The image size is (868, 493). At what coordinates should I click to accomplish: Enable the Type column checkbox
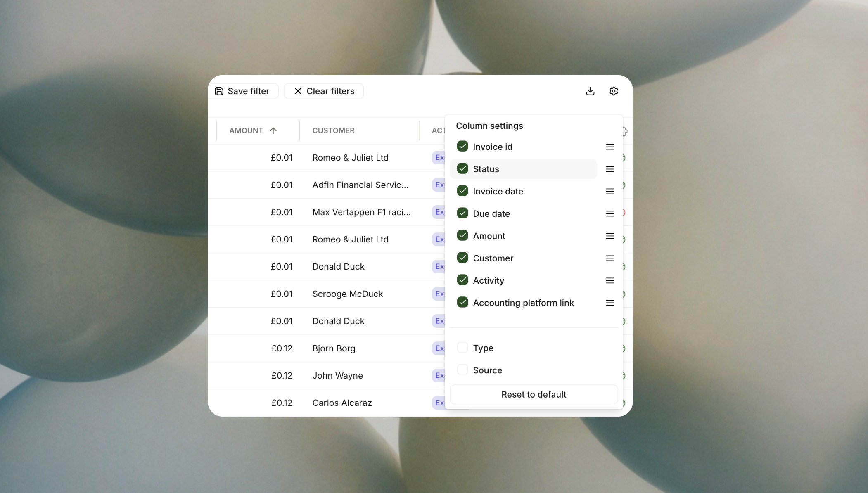click(x=462, y=348)
